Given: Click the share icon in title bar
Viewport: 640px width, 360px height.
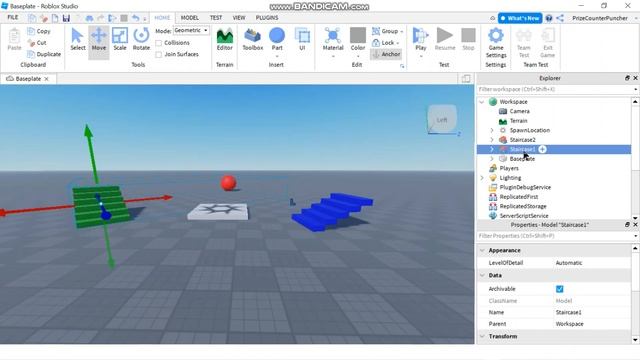Looking at the screenshot, I should pyautogui.click(x=560, y=18).
